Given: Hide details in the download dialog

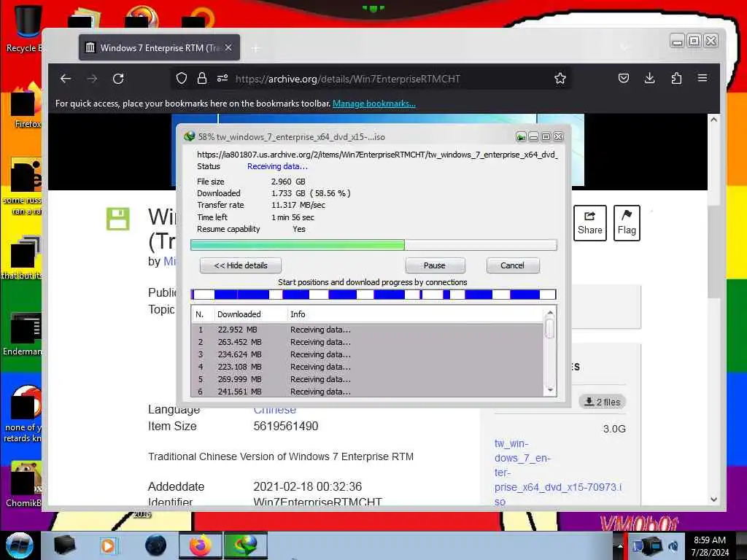Looking at the screenshot, I should click(x=241, y=265).
